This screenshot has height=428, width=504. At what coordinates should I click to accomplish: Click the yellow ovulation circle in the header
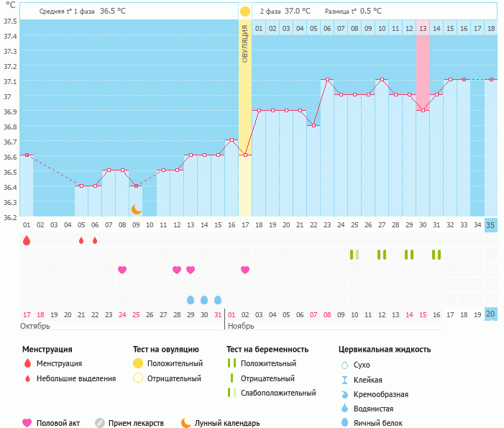click(x=245, y=12)
